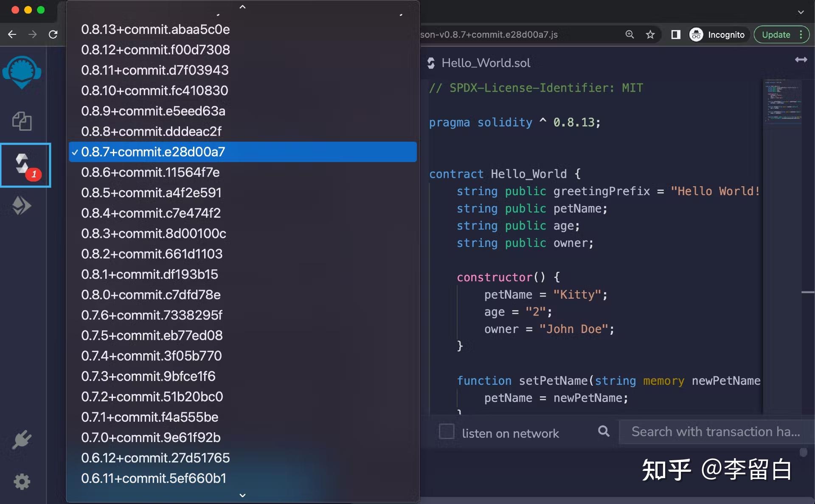Click the code minimap preview

pyautogui.click(x=782, y=102)
